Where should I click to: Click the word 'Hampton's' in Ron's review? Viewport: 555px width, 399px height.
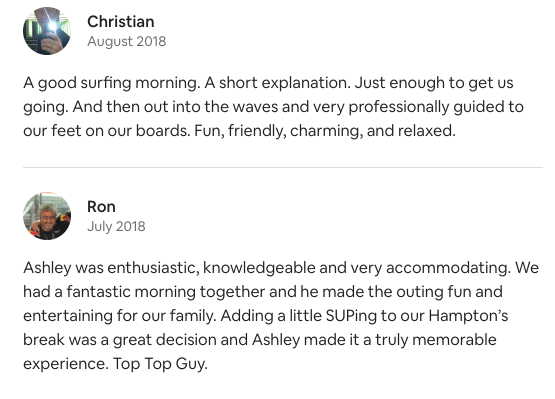coord(468,316)
